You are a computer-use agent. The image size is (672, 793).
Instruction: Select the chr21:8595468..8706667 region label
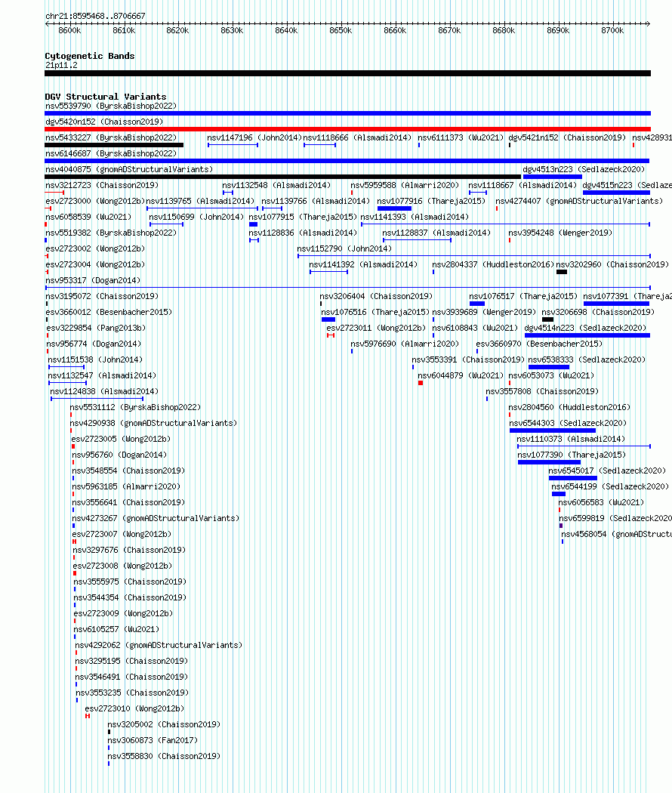pos(95,16)
